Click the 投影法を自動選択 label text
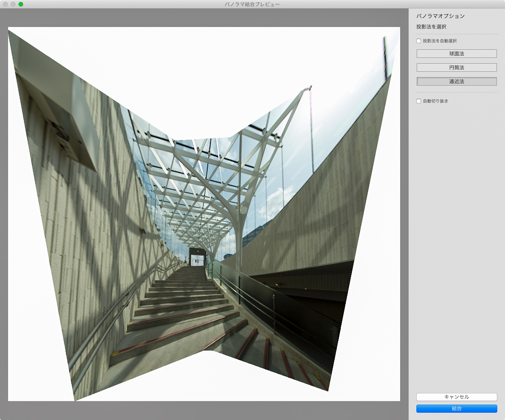 (439, 41)
